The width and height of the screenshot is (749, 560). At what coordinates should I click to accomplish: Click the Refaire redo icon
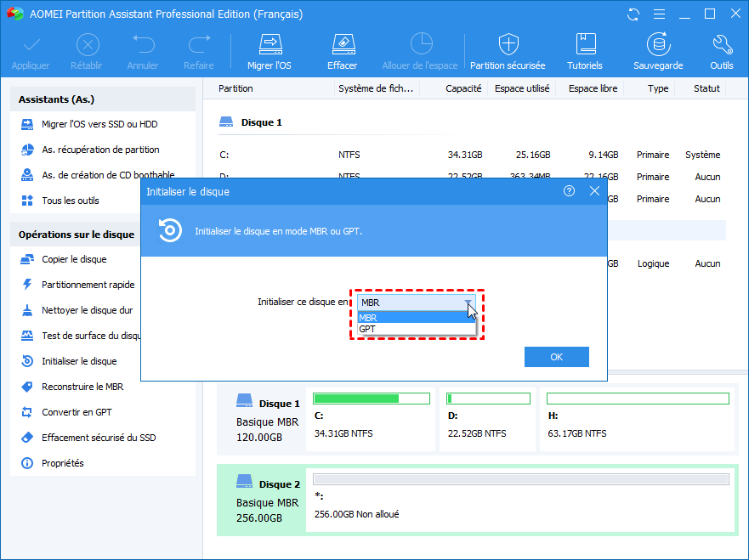click(x=199, y=44)
